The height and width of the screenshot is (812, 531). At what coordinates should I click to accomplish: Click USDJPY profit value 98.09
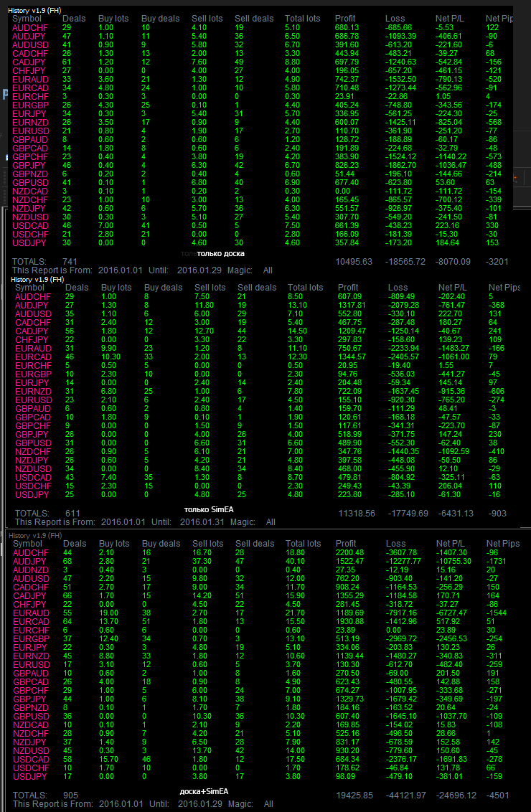tap(346, 776)
